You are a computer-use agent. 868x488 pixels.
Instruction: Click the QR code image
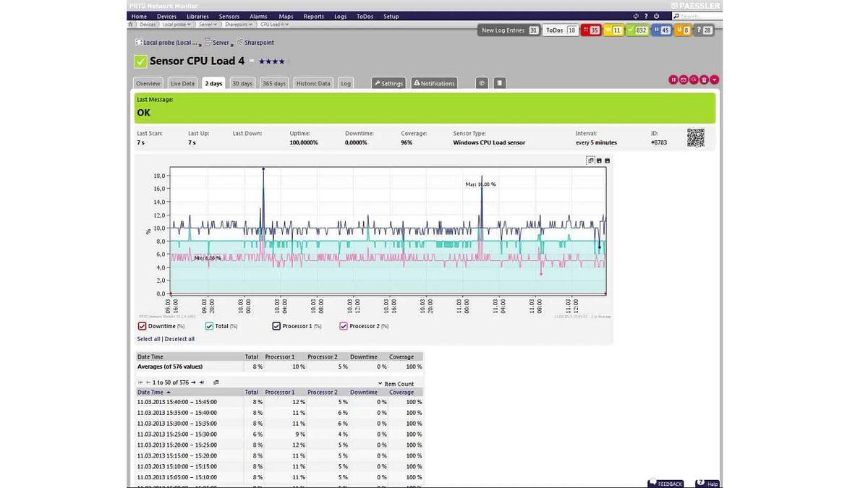pyautogui.click(x=695, y=137)
